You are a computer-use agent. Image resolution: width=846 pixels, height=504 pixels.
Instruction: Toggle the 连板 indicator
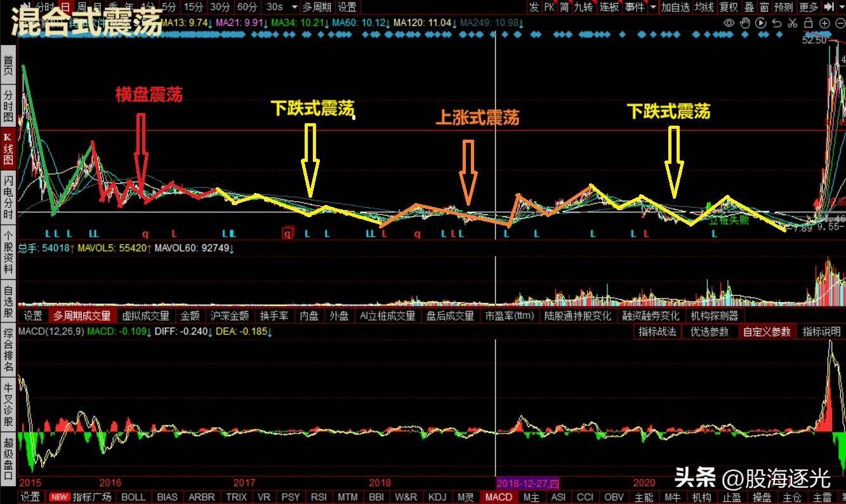[x=609, y=7]
